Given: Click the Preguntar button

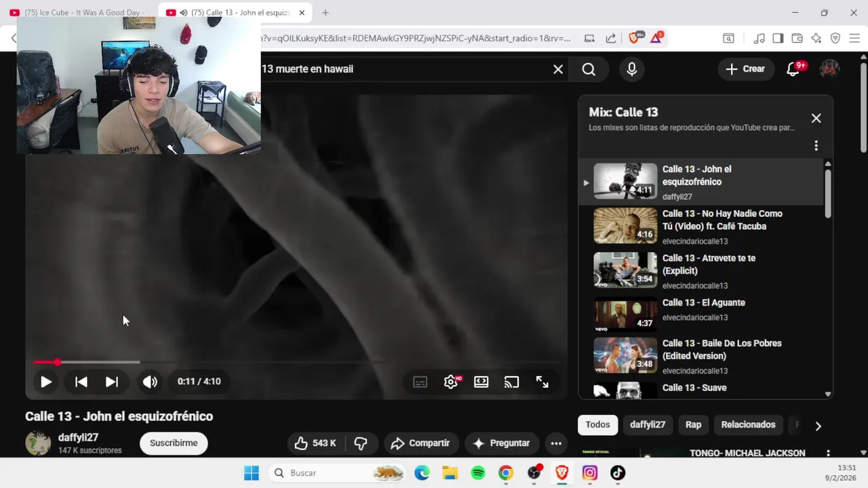Looking at the screenshot, I should click(x=502, y=443).
